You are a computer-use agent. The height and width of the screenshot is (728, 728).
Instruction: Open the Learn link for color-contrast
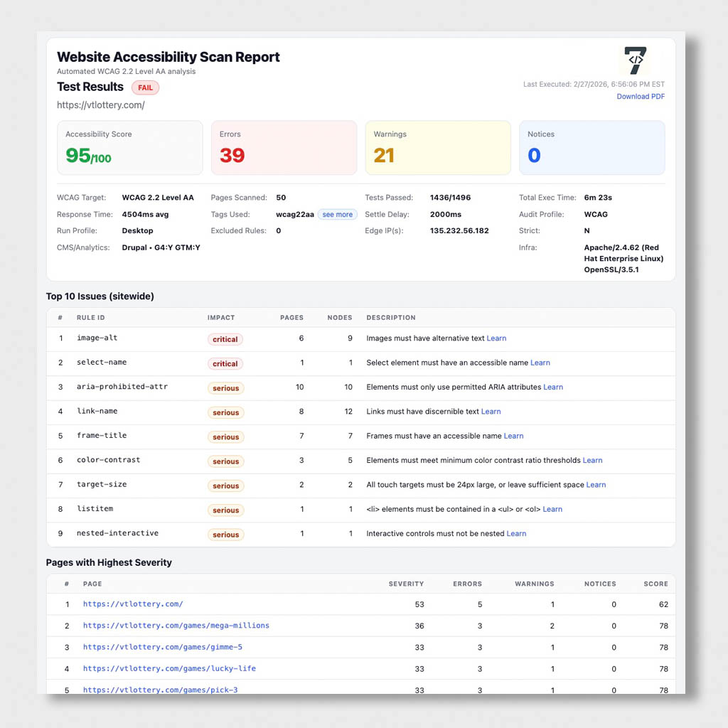click(x=593, y=460)
